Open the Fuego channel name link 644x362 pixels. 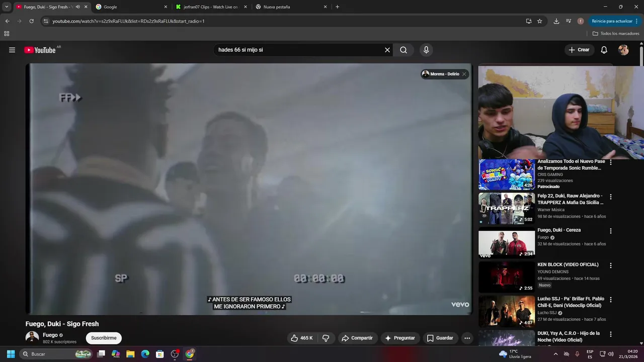pyautogui.click(x=50, y=335)
